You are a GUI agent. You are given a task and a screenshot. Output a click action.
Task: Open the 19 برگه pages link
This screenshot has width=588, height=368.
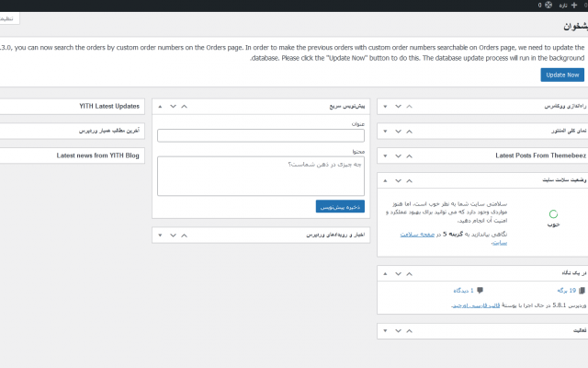(566, 291)
